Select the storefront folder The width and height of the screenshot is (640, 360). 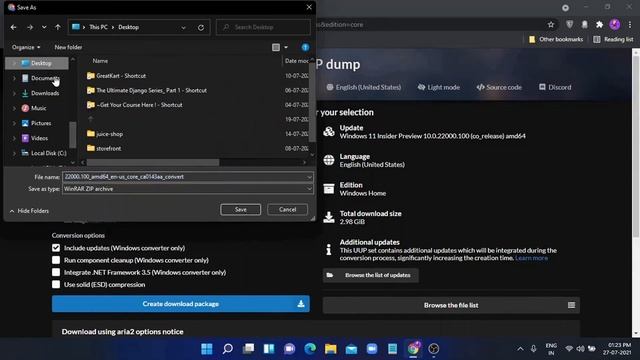108,149
